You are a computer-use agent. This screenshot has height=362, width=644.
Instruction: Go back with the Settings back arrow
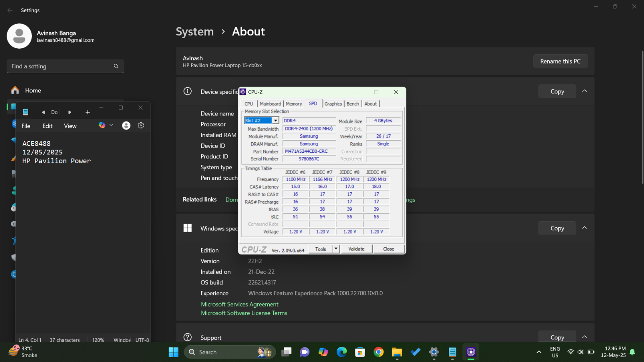point(10,10)
